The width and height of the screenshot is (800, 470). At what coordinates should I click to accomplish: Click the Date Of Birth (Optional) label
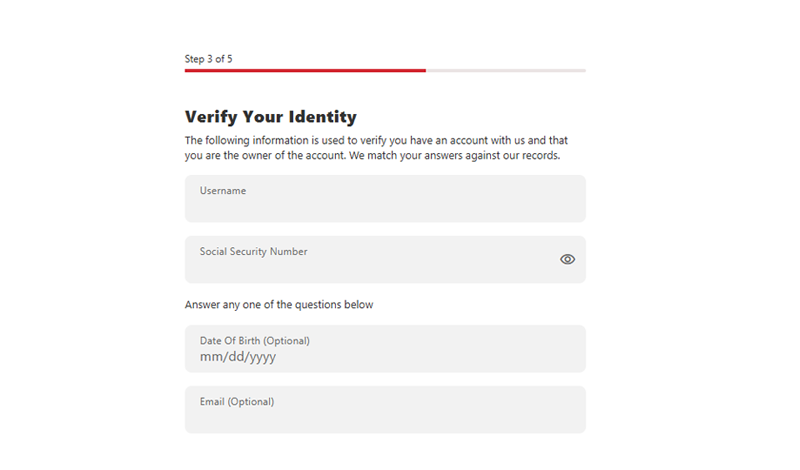click(x=255, y=341)
